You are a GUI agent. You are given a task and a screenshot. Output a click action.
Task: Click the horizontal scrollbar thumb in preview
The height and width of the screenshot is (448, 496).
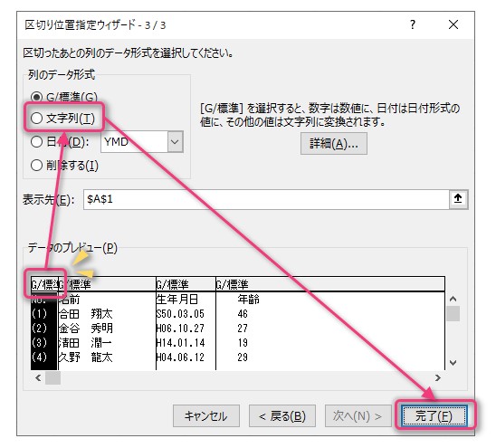(52, 377)
